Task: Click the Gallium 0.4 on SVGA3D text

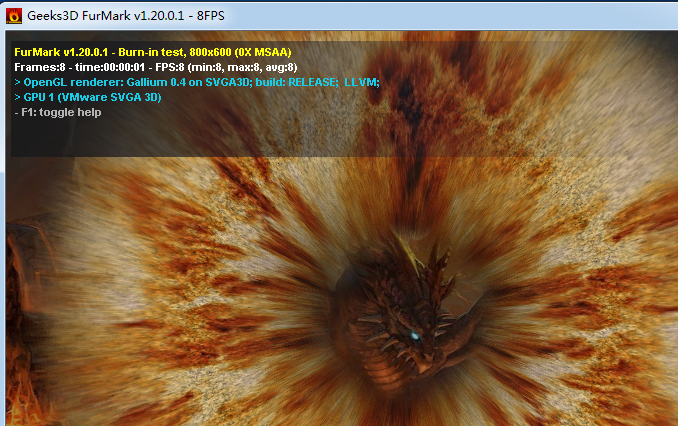Action: click(189, 82)
